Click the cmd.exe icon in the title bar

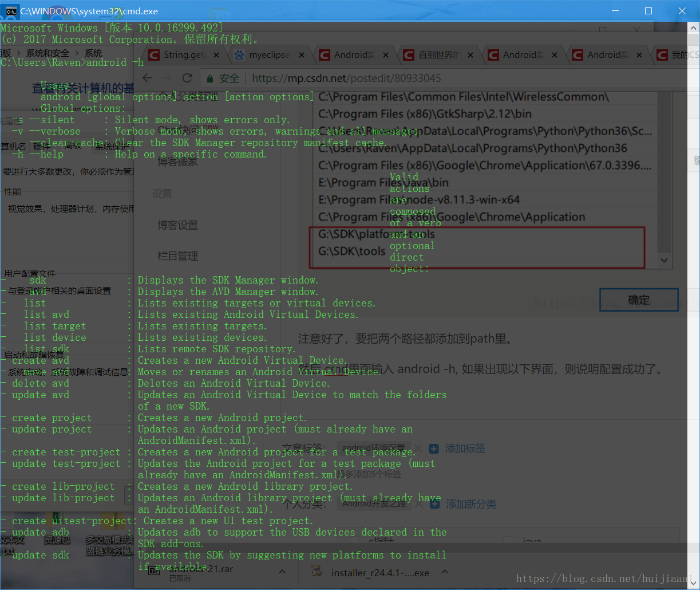point(11,11)
